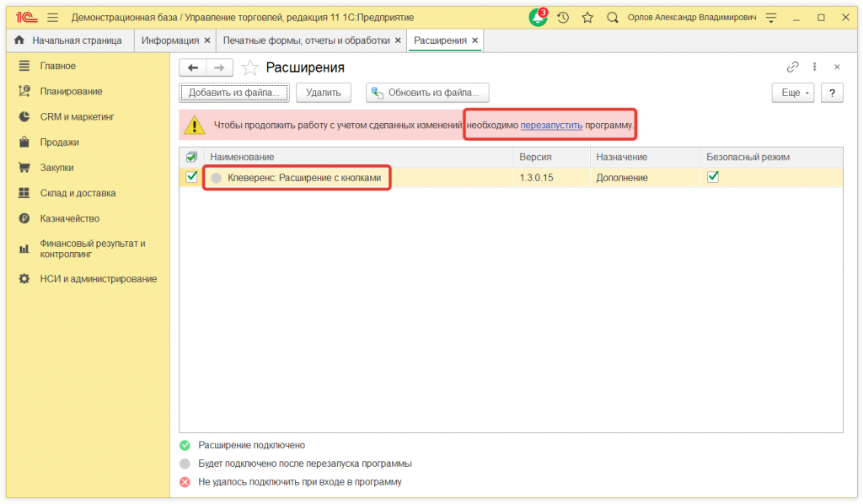Open the hamburger main menu

[x=52, y=17]
